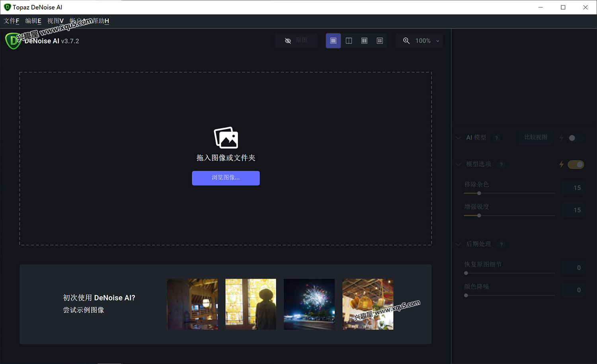Select the single image view icon

click(x=333, y=41)
